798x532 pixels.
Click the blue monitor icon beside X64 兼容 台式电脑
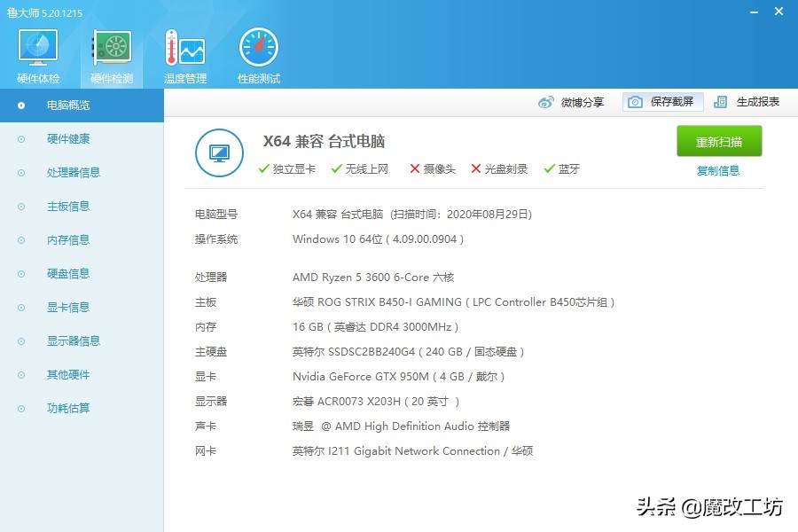pos(219,153)
